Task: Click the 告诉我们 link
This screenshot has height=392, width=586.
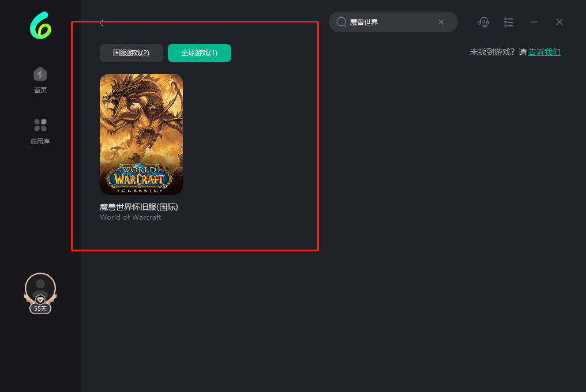Action: (544, 52)
